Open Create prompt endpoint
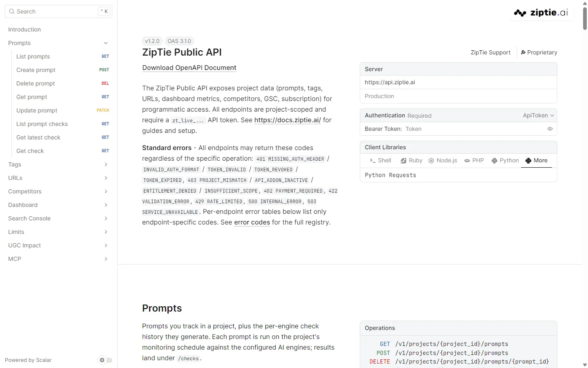 (62, 70)
